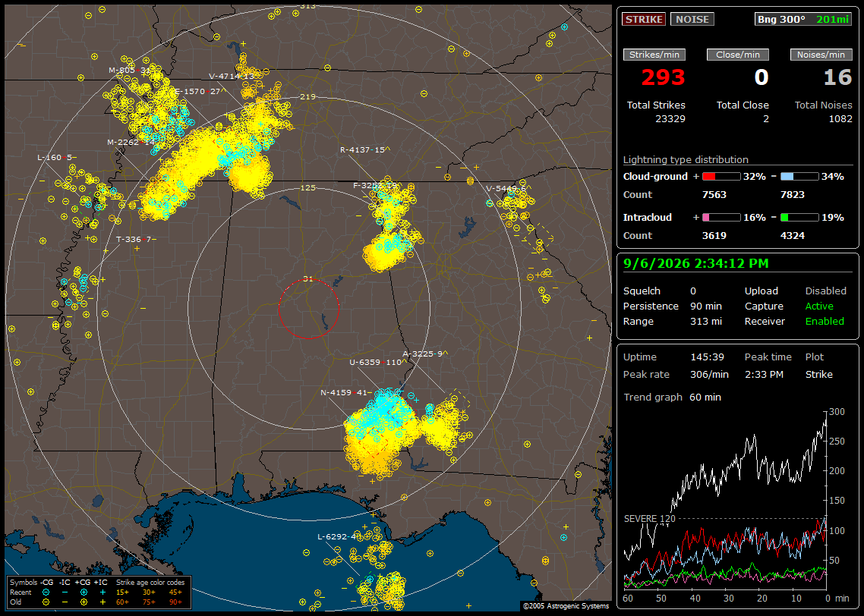Click the red center range circle
Image resolution: width=864 pixels, height=616 pixels.
(x=308, y=308)
